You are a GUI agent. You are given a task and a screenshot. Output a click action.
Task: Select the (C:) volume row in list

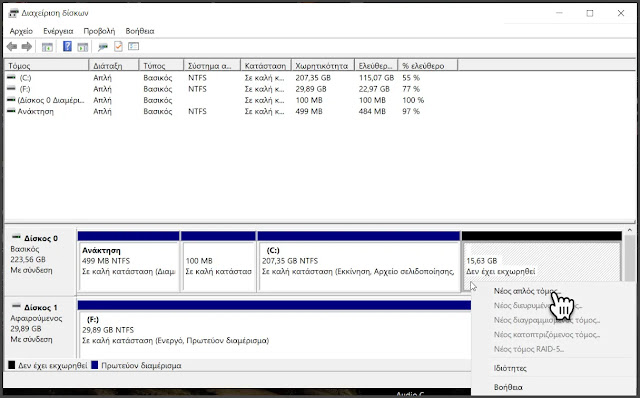(x=231, y=78)
